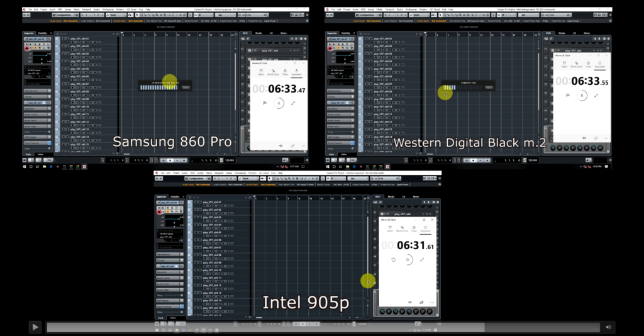Screen dimensions: 644x336
Task: Open the VSTi rack search icon in Samsung window
Action: (248, 38)
